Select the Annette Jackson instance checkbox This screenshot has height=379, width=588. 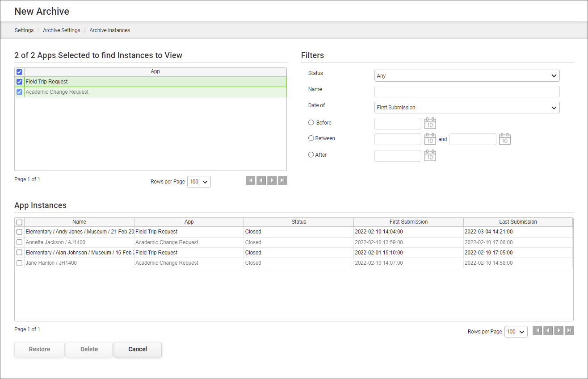(x=19, y=242)
